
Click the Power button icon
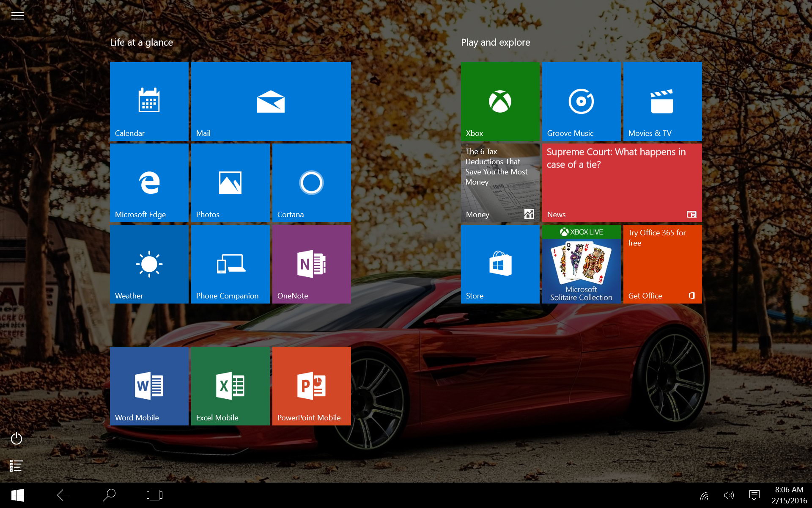pyautogui.click(x=16, y=438)
